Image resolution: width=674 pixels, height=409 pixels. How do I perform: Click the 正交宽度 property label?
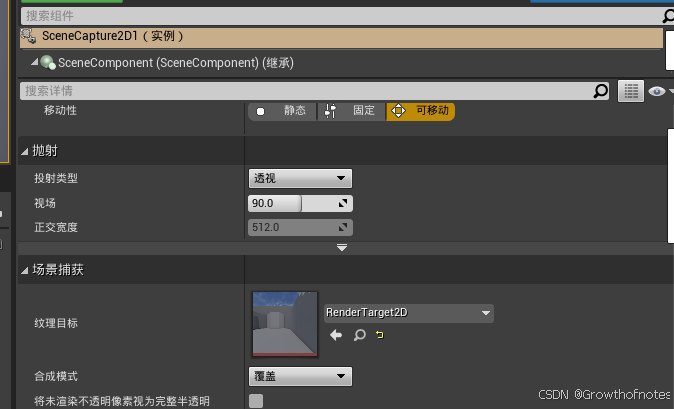pyautogui.click(x=56, y=227)
